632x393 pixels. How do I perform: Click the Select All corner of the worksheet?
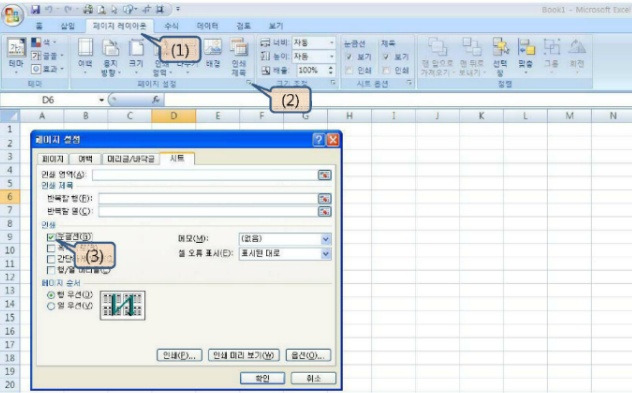pos(10,116)
